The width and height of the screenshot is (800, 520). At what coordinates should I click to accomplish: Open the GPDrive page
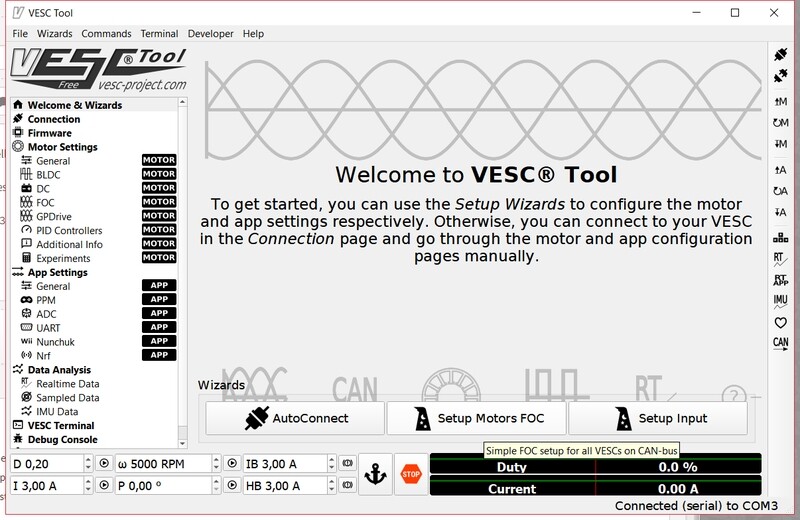click(x=94, y=216)
